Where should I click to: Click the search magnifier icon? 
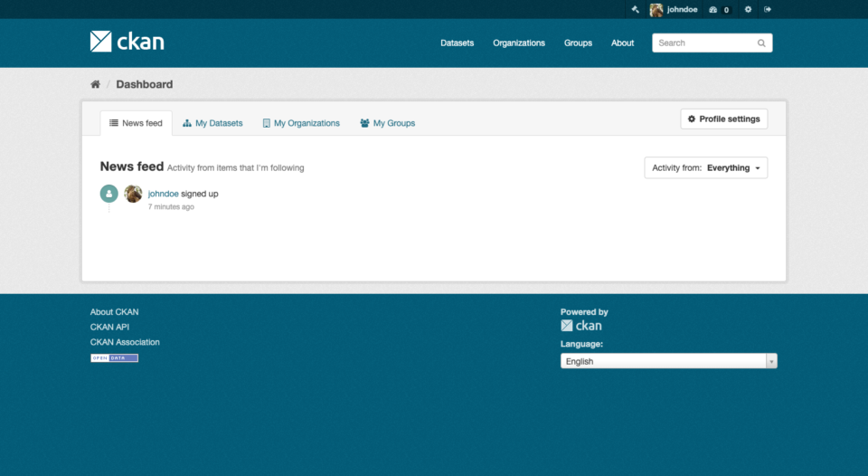tap(761, 43)
